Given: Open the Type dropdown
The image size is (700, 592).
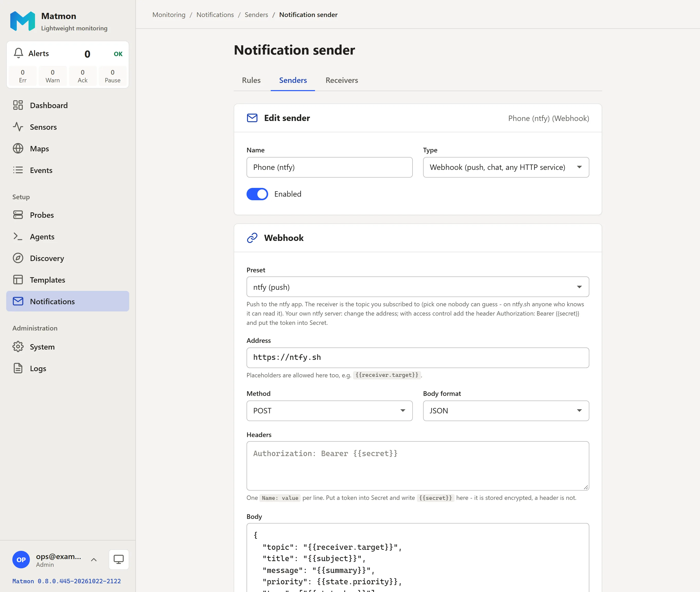Looking at the screenshot, I should click(x=506, y=167).
